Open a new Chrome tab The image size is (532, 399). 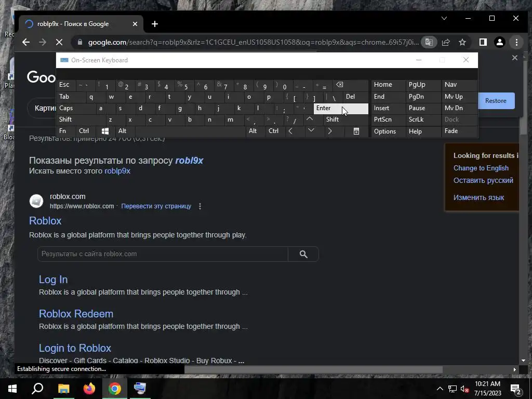click(x=155, y=24)
